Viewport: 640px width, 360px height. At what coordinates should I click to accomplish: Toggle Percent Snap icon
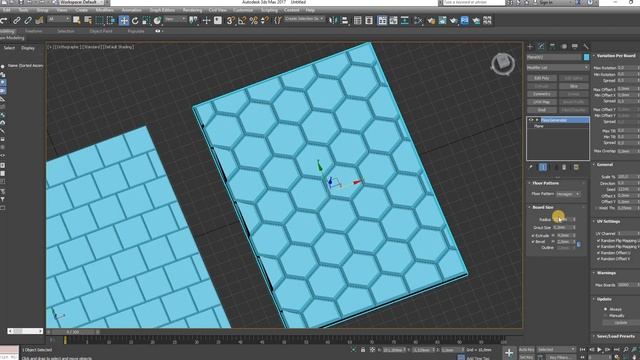pyautogui.click(x=253, y=20)
